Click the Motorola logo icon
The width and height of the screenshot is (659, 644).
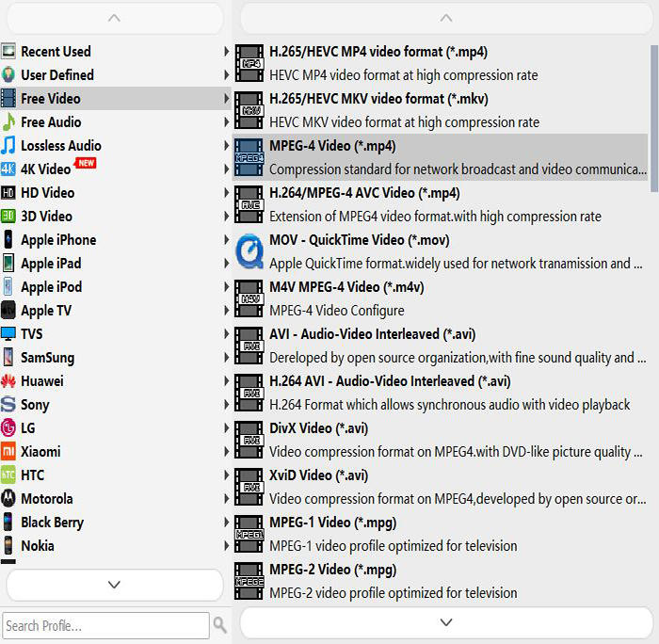coord(8,499)
